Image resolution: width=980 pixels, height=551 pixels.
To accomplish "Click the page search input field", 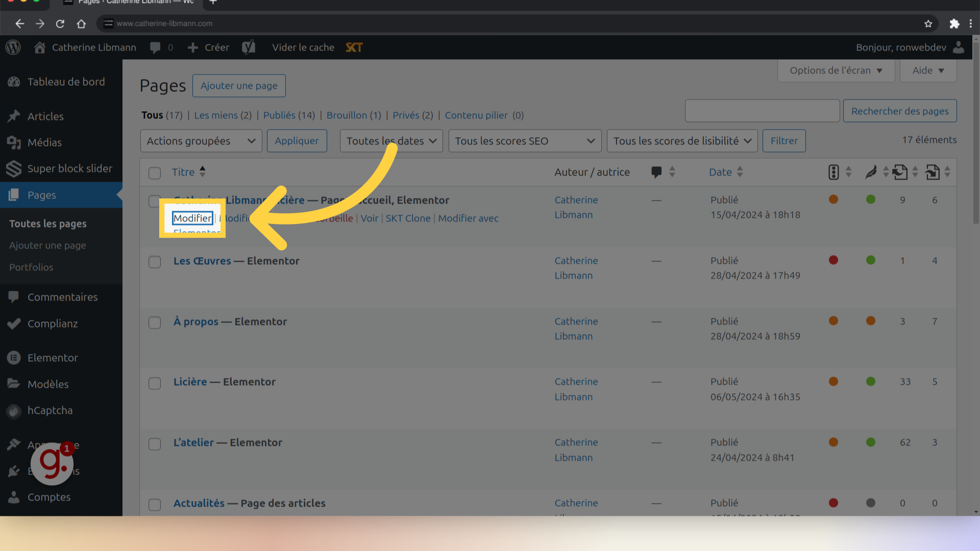I will point(762,111).
